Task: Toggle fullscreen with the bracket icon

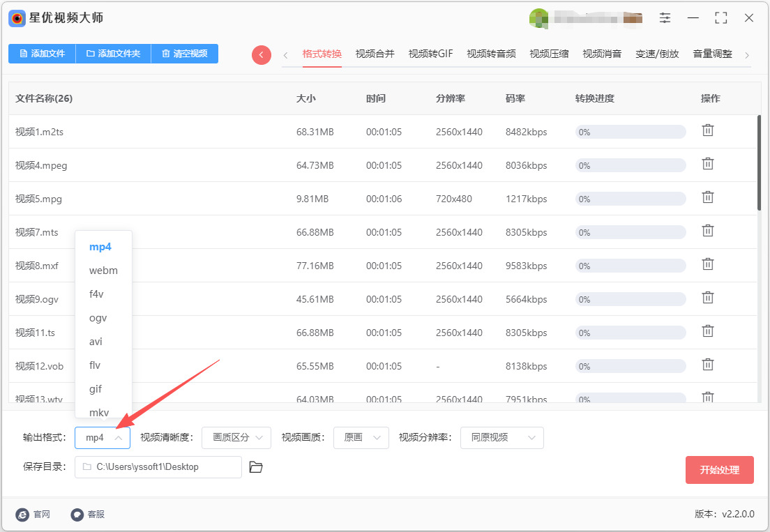Action: 721,18
